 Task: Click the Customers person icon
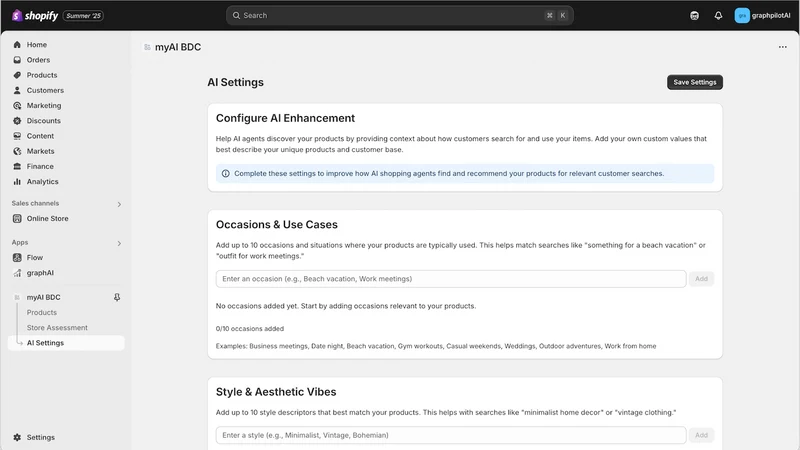point(17,90)
